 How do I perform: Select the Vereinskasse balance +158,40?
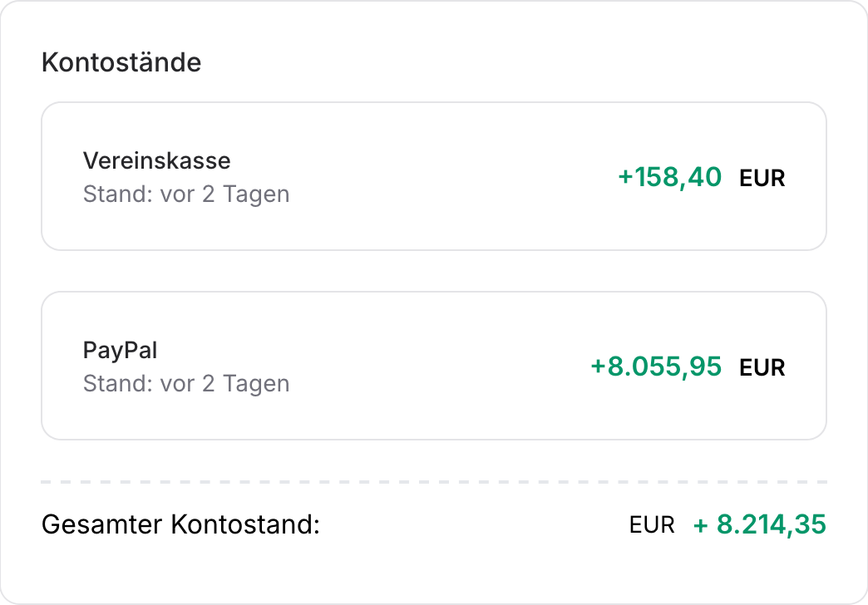(x=668, y=177)
